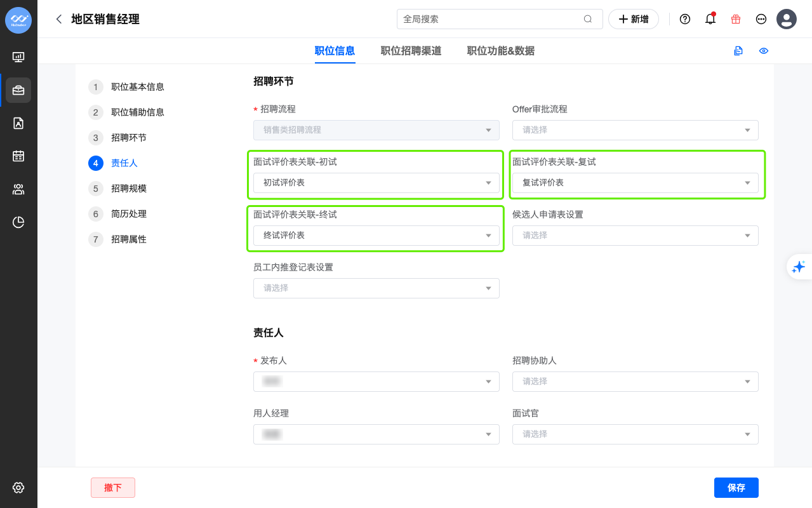Click the pie chart reports icon
Screen dimensions: 812x508
click(x=18, y=222)
